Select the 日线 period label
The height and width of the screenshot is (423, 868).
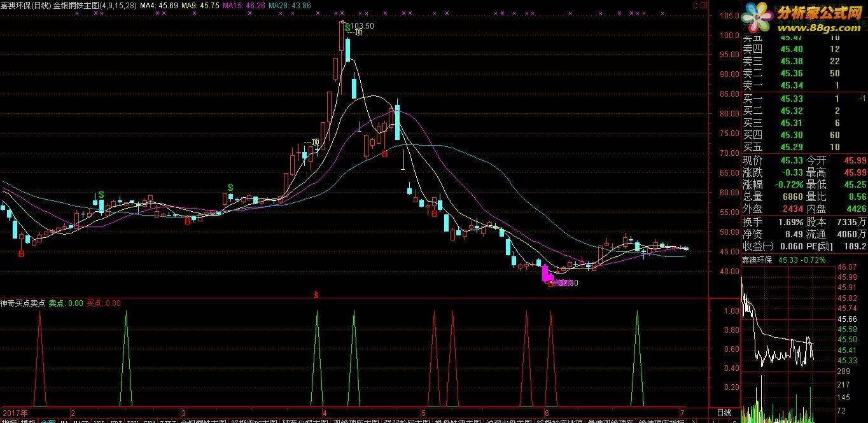click(x=724, y=412)
